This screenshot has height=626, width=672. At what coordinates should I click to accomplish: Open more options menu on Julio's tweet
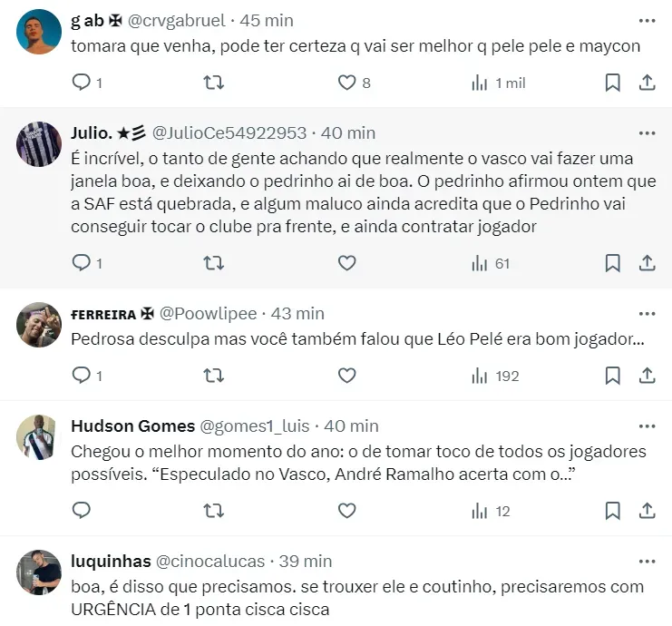coord(647,132)
